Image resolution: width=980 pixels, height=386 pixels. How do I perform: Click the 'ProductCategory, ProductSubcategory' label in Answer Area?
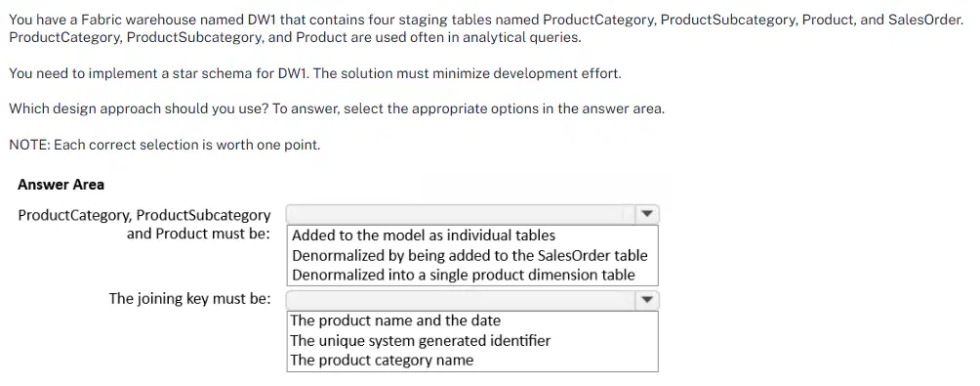[144, 216]
